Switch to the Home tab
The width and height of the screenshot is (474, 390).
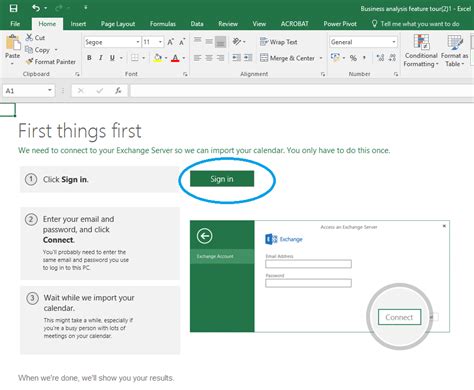[x=47, y=24]
